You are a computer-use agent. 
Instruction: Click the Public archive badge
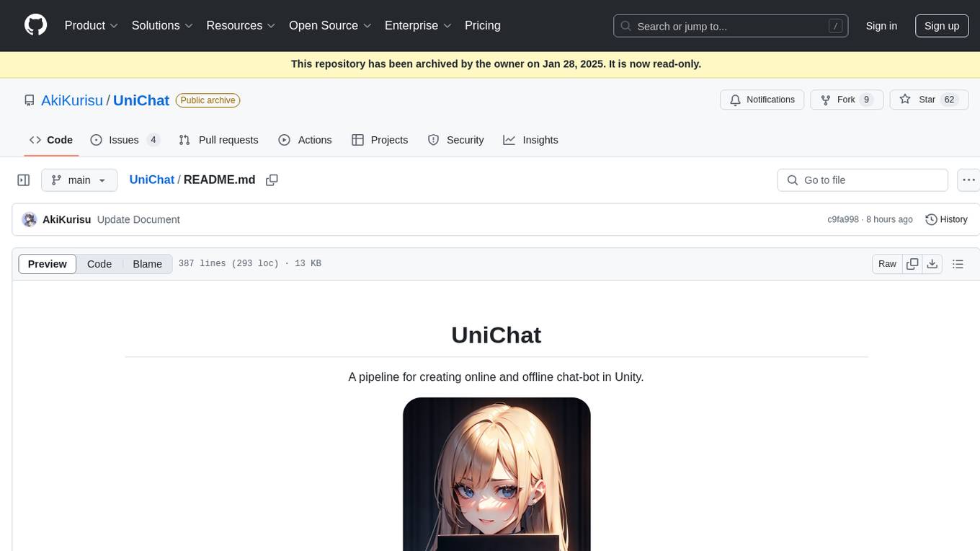pyautogui.click(x=208, y=100)
